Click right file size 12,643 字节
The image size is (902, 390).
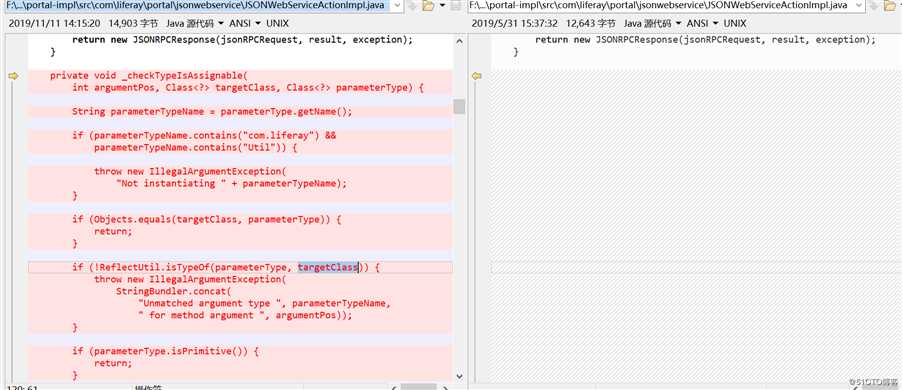591,24
